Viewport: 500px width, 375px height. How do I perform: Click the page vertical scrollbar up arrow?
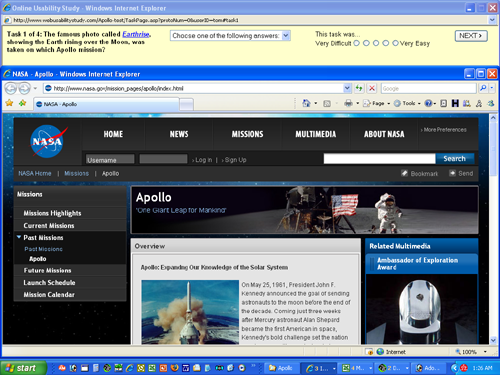[494, 118]
